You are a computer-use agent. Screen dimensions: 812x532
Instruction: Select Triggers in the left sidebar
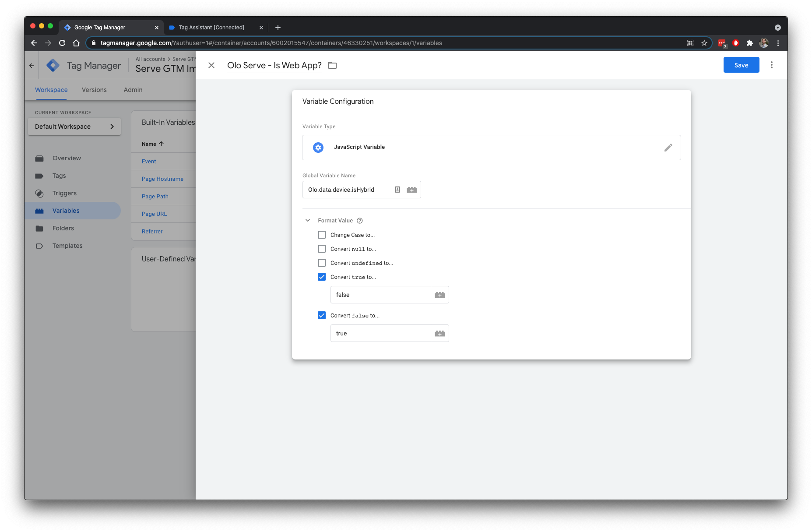coord(64,193)
